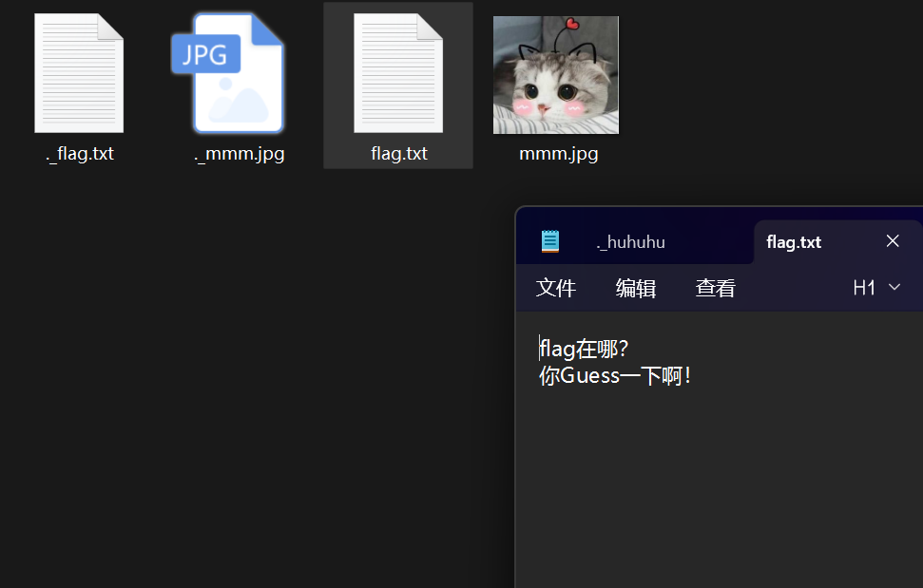
Task: Click the cat photo thumbnail on the desktop
Action: [555, 75]
